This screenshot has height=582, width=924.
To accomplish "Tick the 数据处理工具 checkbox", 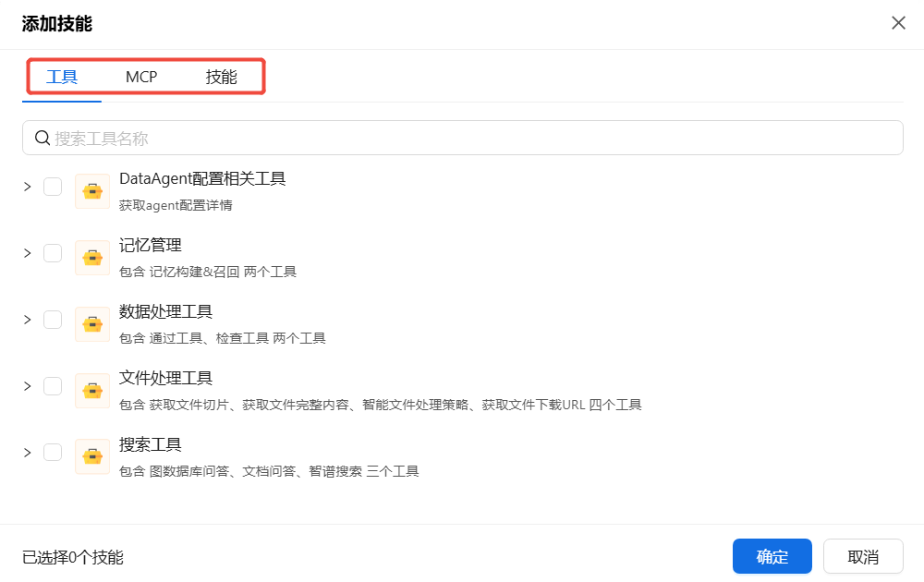I will [x=53, y=320].
